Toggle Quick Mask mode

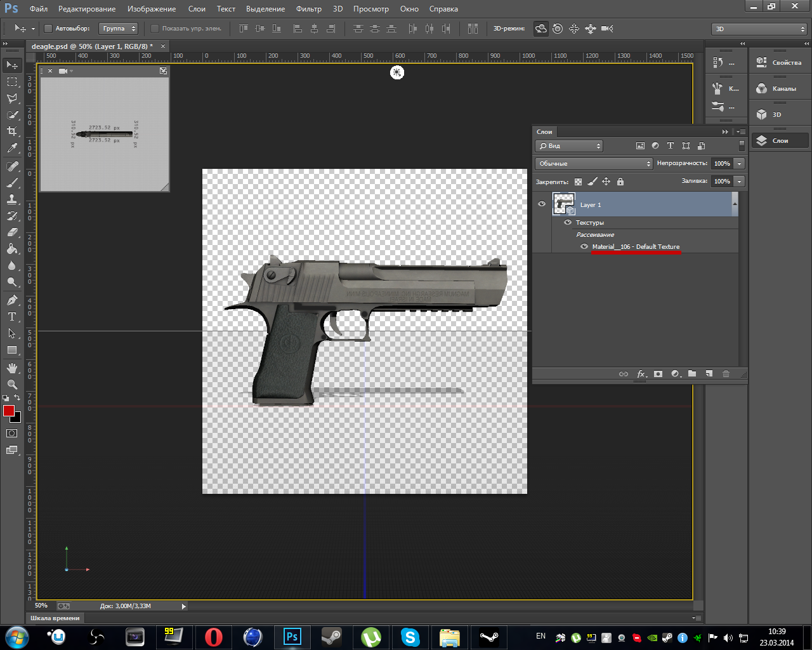(12, 433)
